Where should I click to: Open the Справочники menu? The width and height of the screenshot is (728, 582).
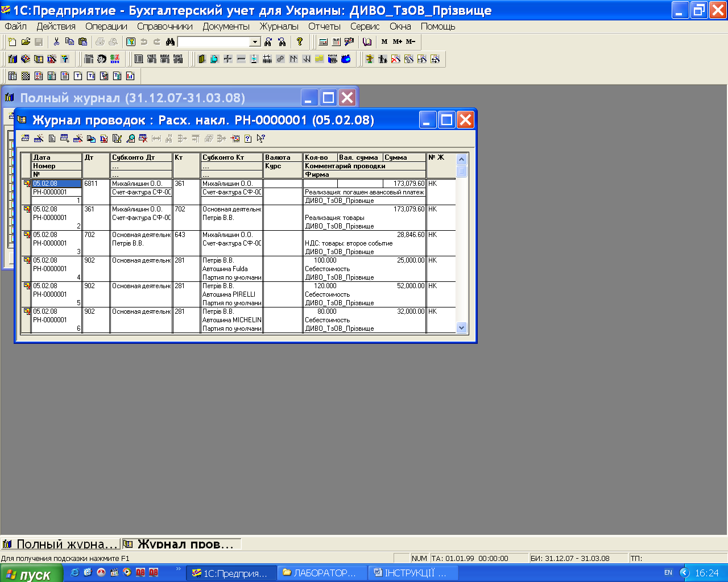pyautogui.click(x=165, y=26)
